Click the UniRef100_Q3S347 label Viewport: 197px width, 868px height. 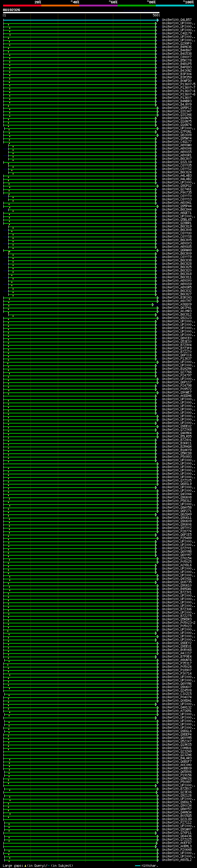[x=177, y=111]
